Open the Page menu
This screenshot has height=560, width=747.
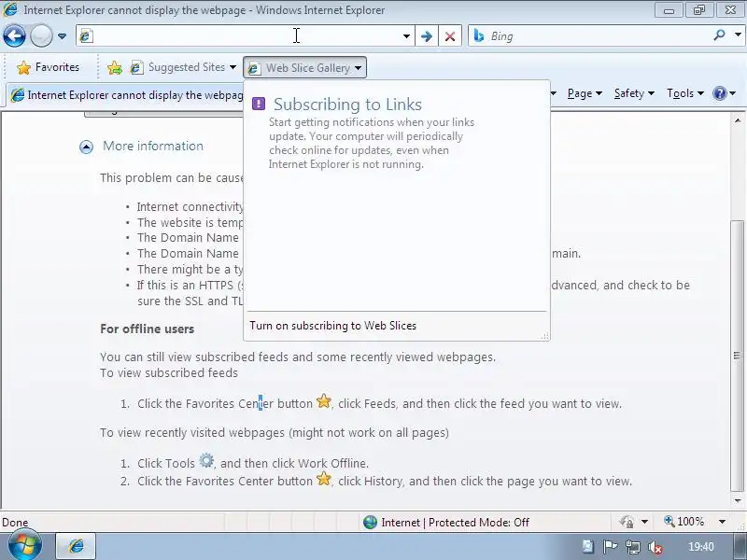pos(585,93)
